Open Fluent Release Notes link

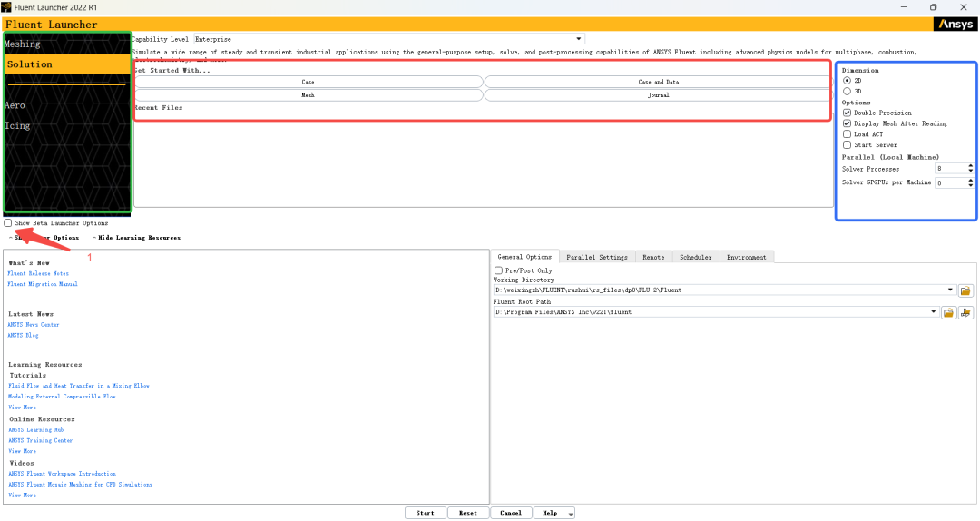38,273
